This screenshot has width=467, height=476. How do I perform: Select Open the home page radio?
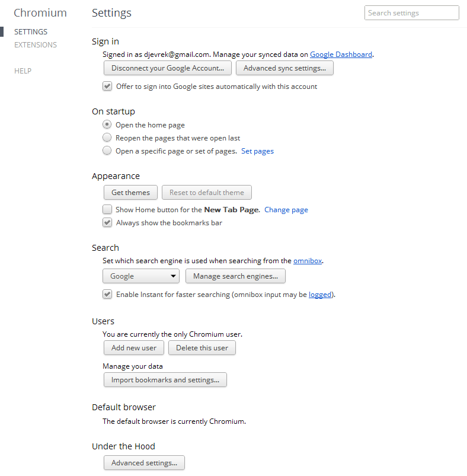click(x=107, y=124)
